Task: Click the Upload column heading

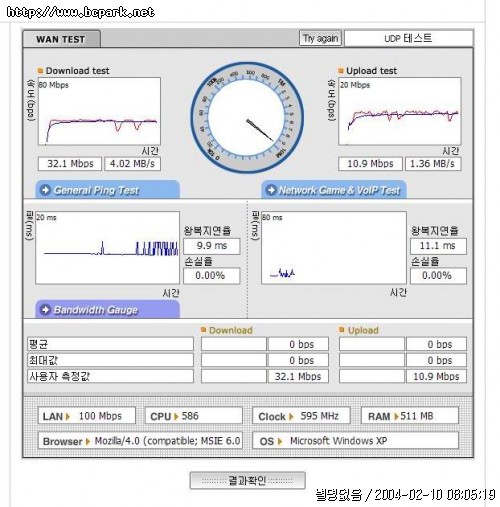Action: (x=363, y=330)
